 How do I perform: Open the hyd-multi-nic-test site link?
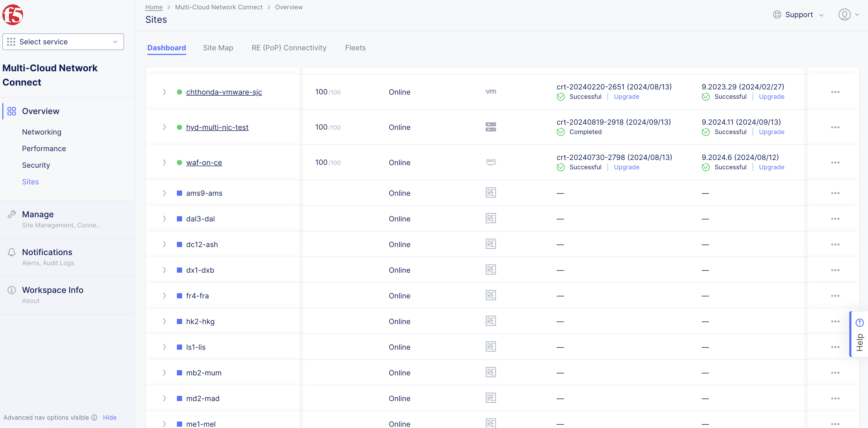pyautogui.click(x=217, y=127)
